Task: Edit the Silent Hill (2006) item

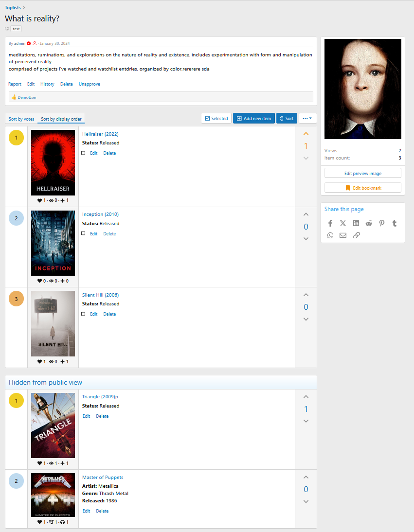Action: (94, 314)
